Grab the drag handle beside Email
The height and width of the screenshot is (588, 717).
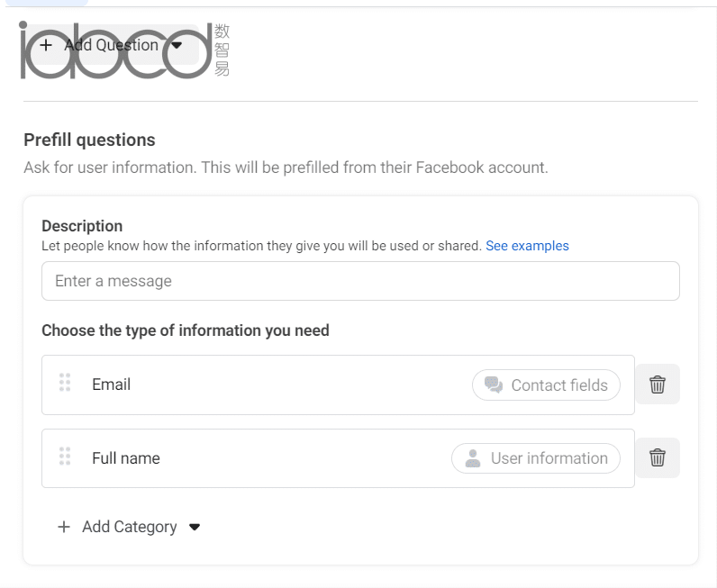[65, 383]
